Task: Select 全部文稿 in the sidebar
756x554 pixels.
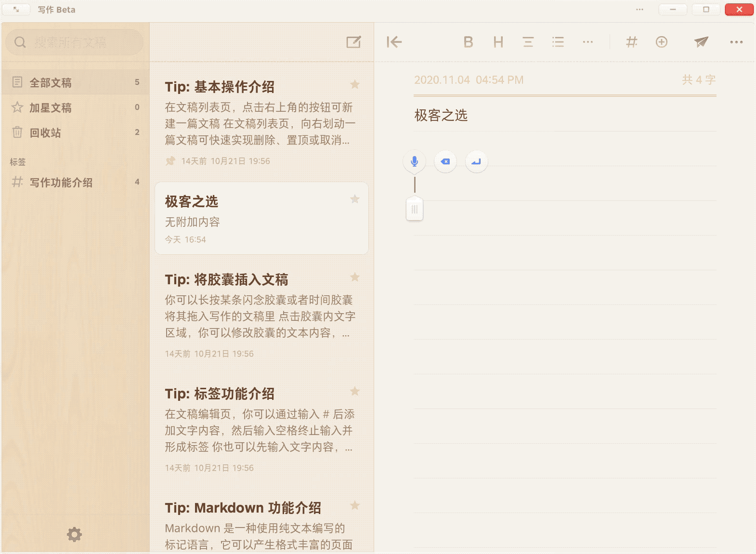Action: [x=75, y=82]
